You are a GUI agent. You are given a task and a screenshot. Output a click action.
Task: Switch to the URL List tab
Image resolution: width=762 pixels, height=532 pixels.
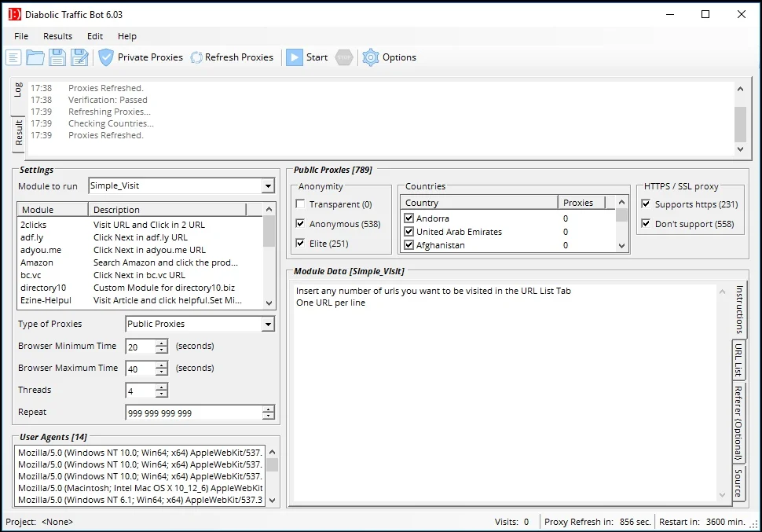pyautogui.click(x=738, y=361)
